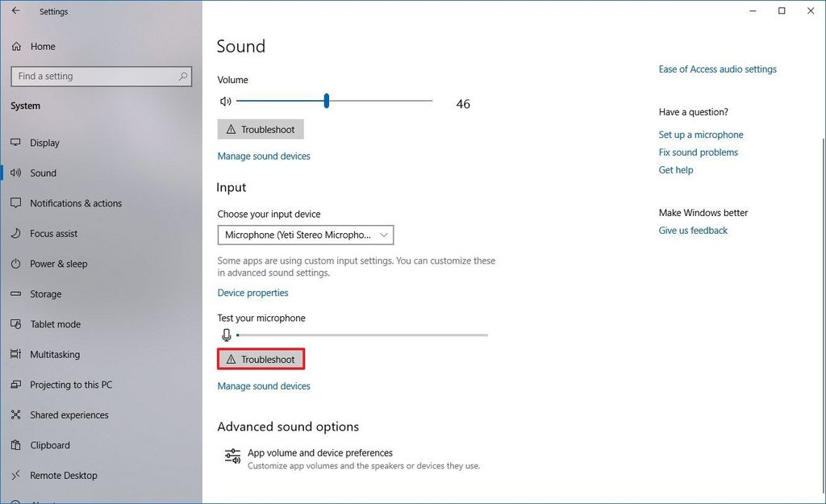
Task: Select the Display icon in the sidebar
Action: click(x=17, y=143)
